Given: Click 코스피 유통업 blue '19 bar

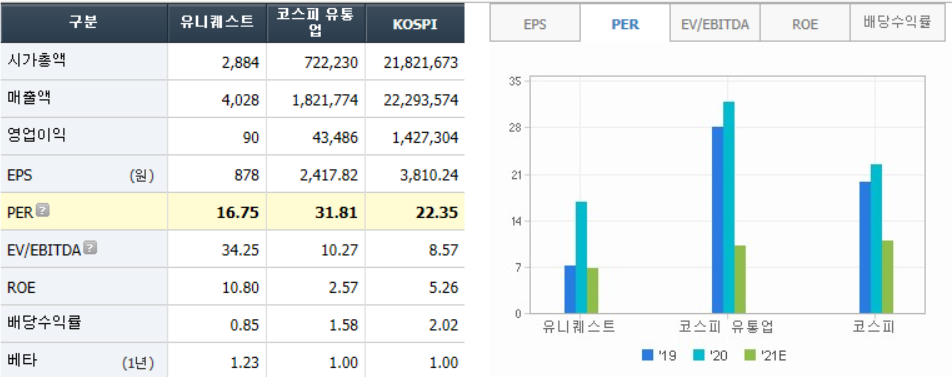Looking at the screenshot, I should [x=718, y=220].
